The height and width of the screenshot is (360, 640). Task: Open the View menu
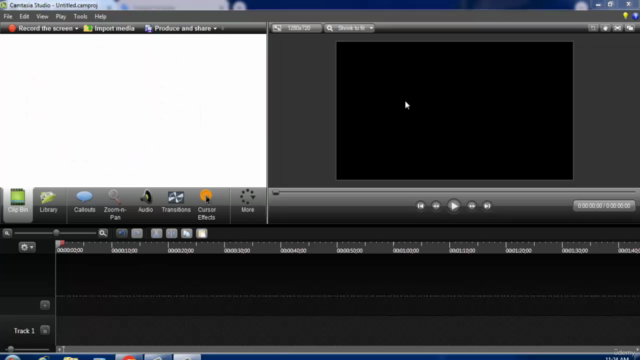(x=42, y=16)
